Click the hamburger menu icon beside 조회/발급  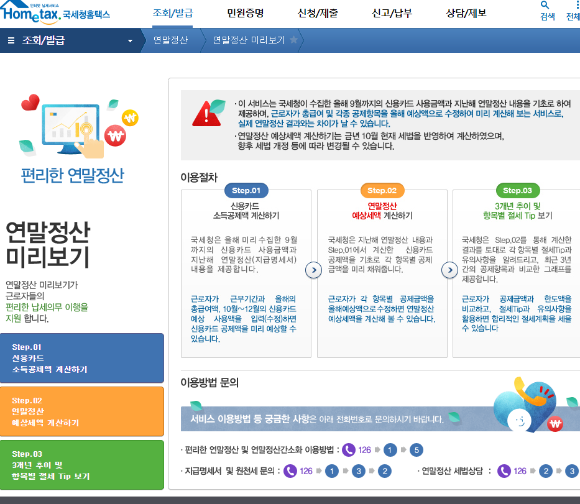11,40
